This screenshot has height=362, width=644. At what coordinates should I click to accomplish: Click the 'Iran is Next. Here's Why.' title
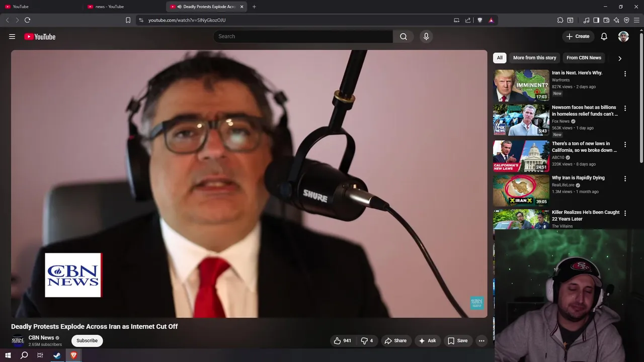577,73
